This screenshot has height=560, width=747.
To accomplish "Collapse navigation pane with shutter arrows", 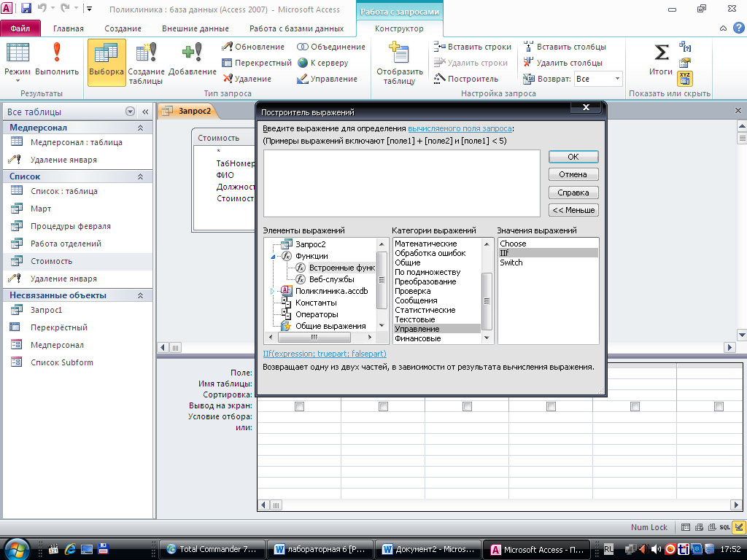I will tap(145, 112).
